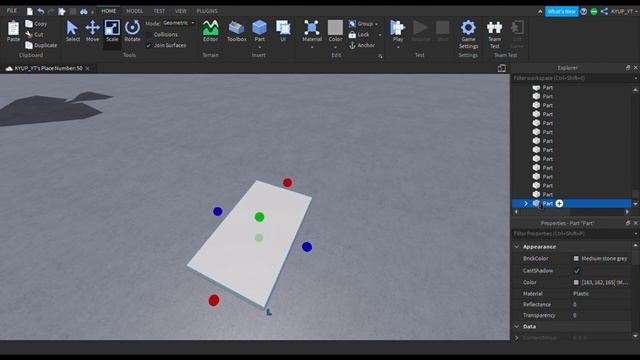Click the BrickColor Medium stone grey swatch
Image resolution: width=640 pixels, height=360 pixels.
pyautogui.click(x=576, y=258)
